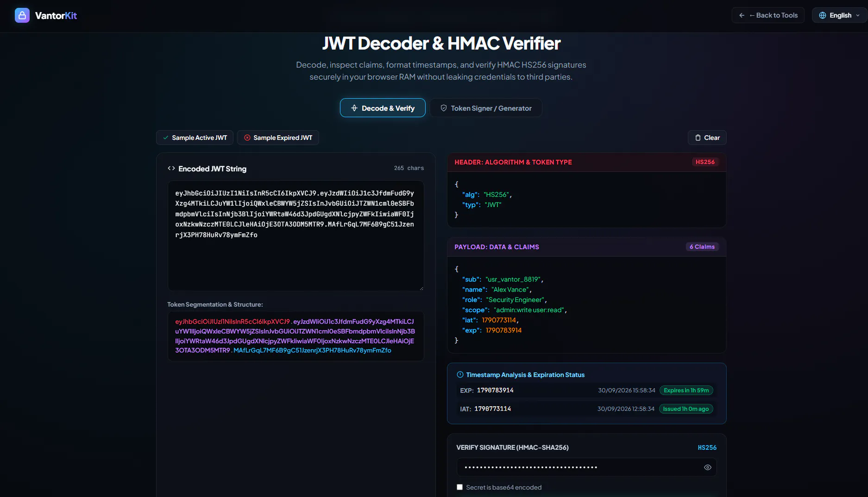Screen dimensions: 868x497
Task: Click the "scope" value admin:write user:read
Action: pos(529,310)
